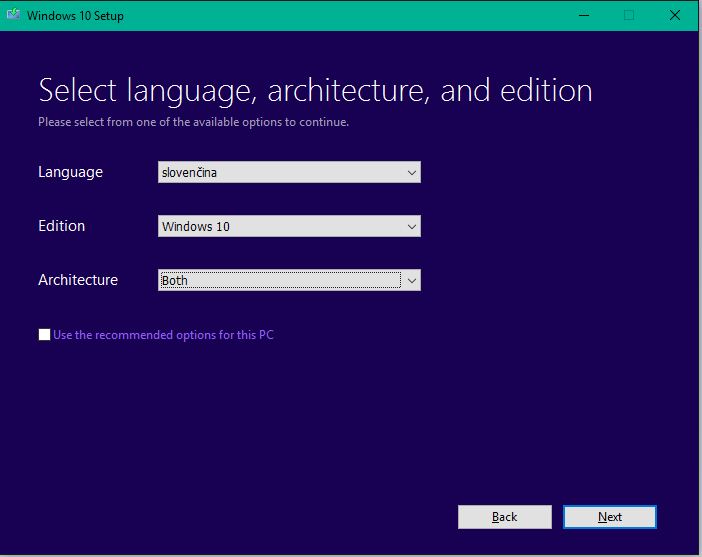Click the Architecture label text
Image resolution: width=702 pixels, height=557 pixels.
[78, 280]
